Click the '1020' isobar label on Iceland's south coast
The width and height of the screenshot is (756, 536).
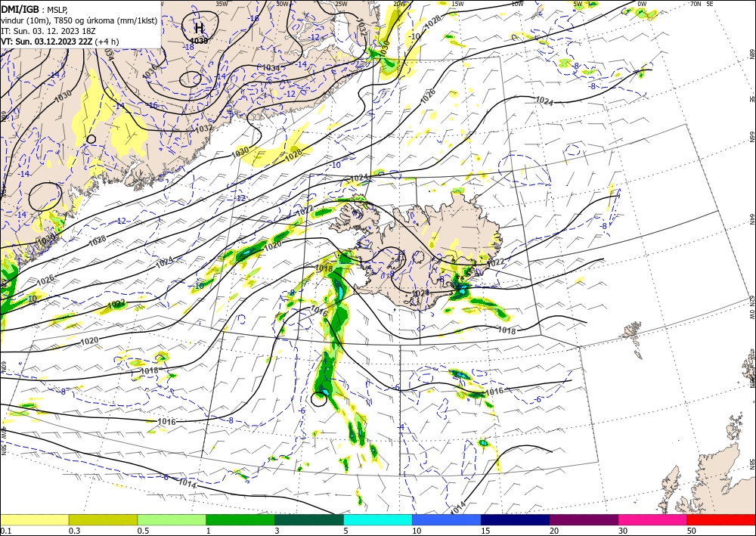(420, 293)
